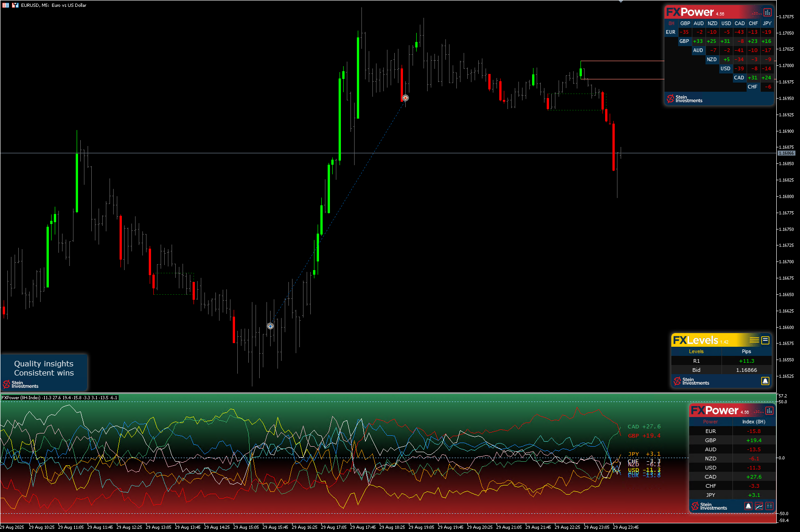The height and width of the screenshot is (532, 800).
Task: Select the CAD/CHF cell showing +31
Action: tap(753, 78)
